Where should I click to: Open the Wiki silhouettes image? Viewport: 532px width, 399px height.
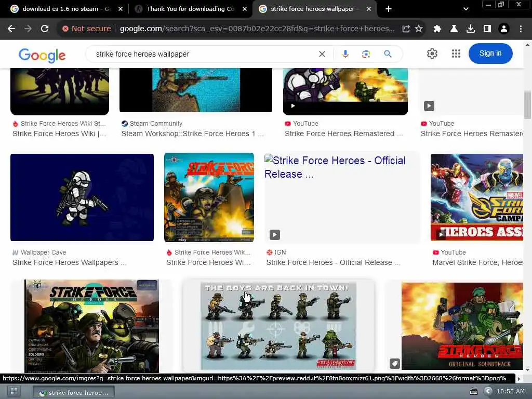pos(60,91)
